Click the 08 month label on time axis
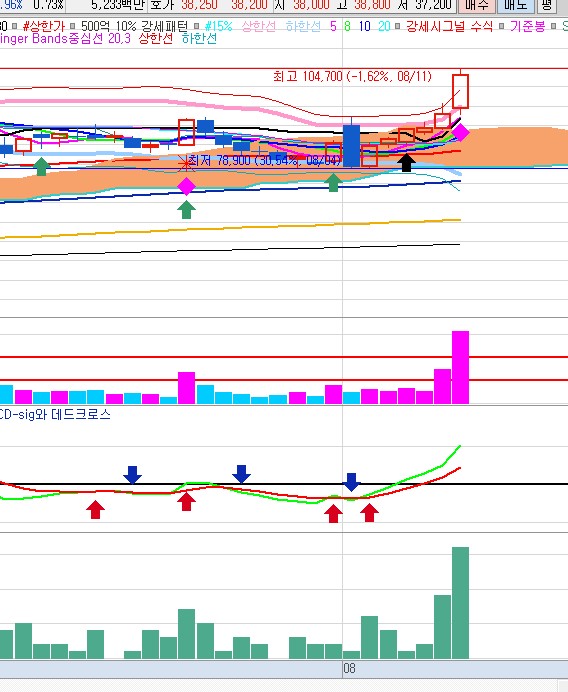This screenshot has height=692, width=568. (350, 668)
